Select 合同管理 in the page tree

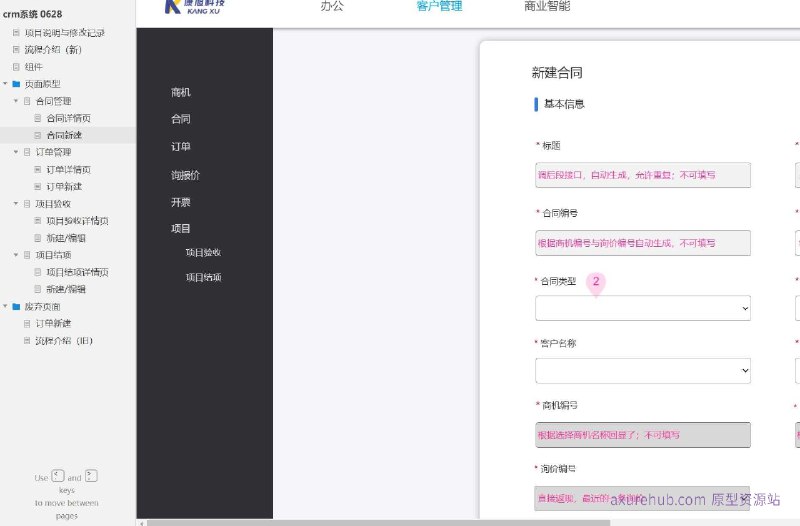point(54,101)
